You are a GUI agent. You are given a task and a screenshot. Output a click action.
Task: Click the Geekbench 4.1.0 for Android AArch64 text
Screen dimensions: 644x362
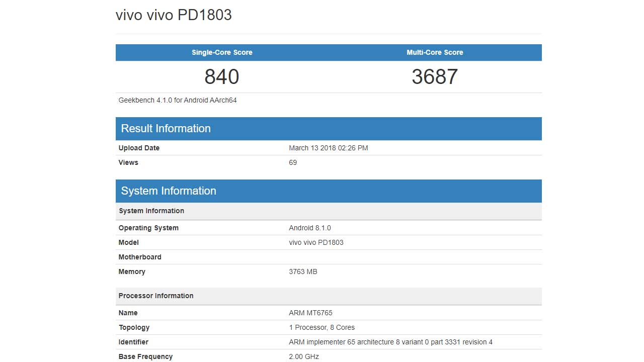coord(178,100)
